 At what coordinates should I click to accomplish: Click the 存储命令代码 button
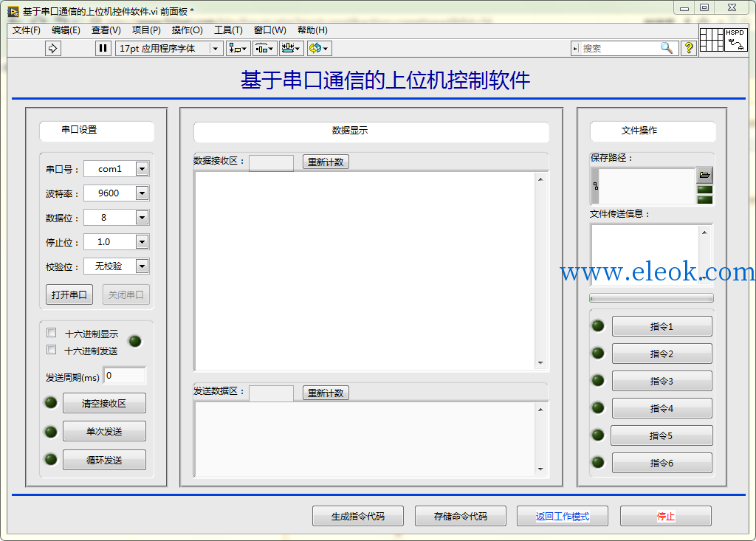click(x=461, y=517)
